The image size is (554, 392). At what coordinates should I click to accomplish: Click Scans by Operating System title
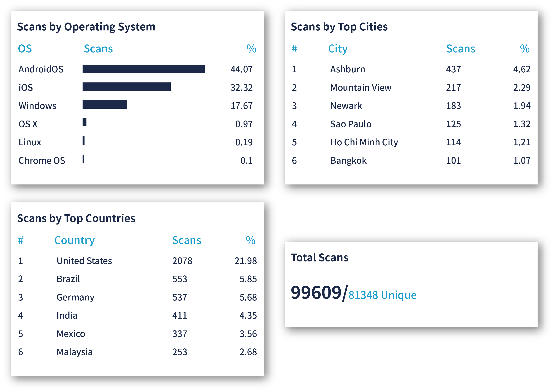pyautogui.click(x=86, y=27)
